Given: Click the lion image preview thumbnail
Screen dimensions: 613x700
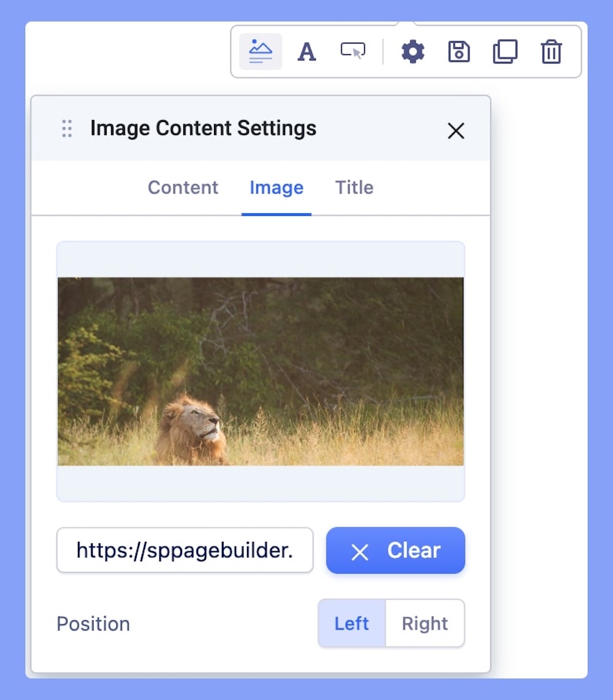Looking at the screenshot, I should tap(261, 371).
